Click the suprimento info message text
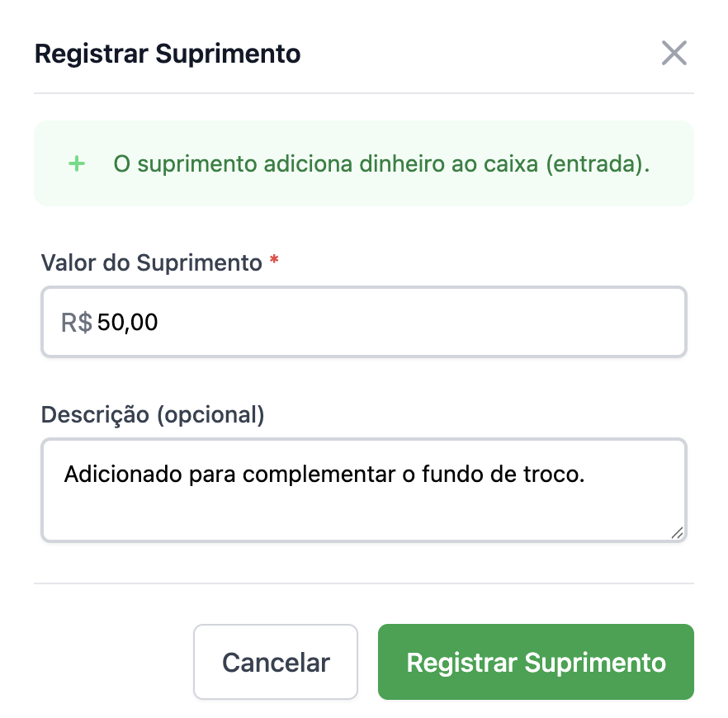This screenshot has height=718, width=728. tap(381, 163)
